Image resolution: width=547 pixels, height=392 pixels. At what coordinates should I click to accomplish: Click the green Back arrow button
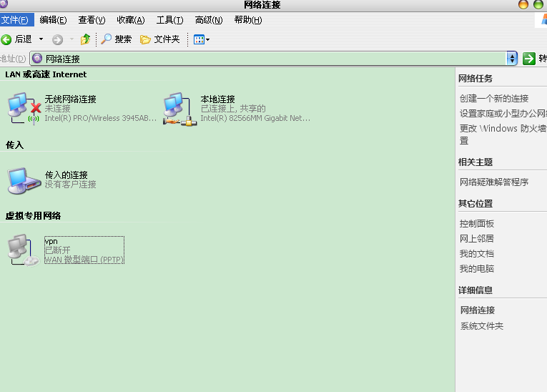tap(7, 39)
